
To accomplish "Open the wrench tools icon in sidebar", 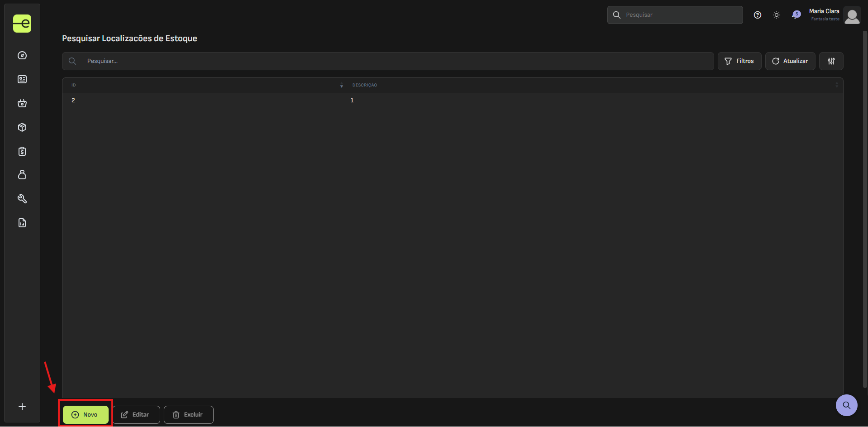I will coord(22,199).
